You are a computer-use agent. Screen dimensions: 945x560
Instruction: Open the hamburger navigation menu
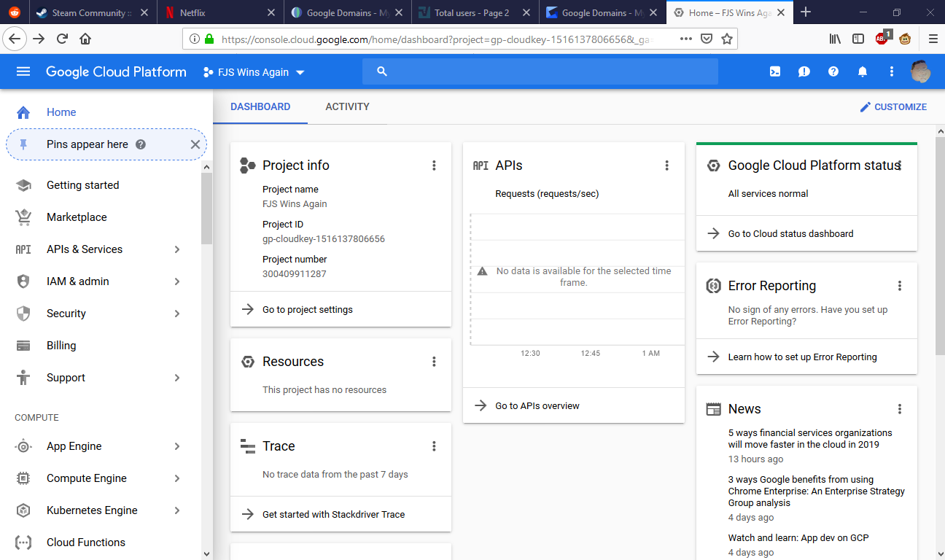tap(23, 71)
